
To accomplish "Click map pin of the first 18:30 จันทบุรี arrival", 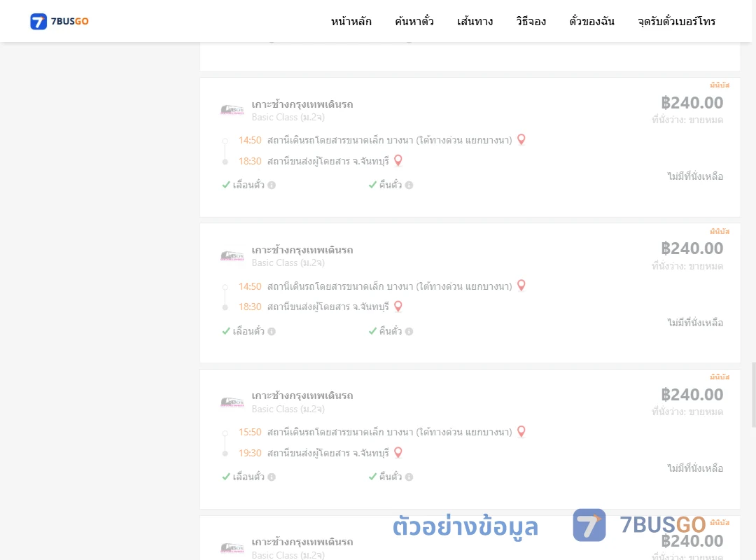I will tap(398, 160).
